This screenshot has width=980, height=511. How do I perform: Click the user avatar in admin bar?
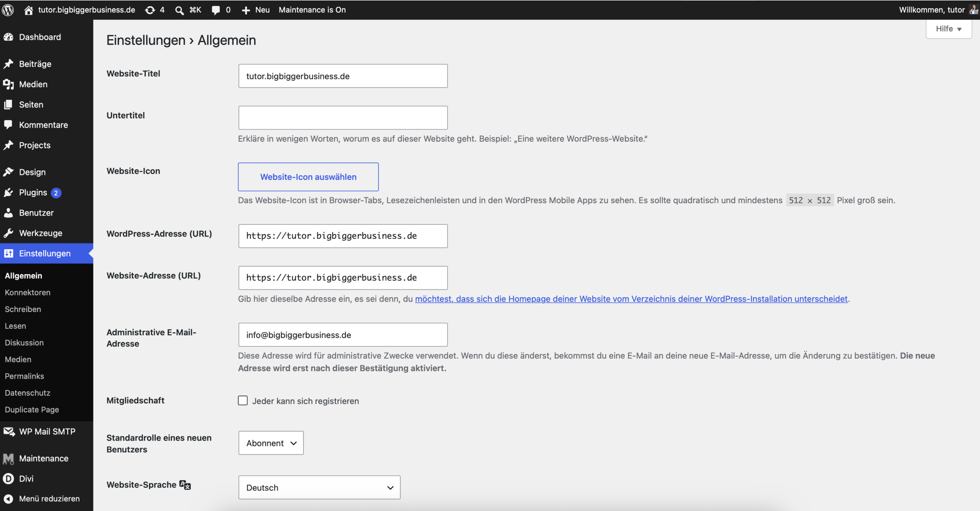coord(974,10)
